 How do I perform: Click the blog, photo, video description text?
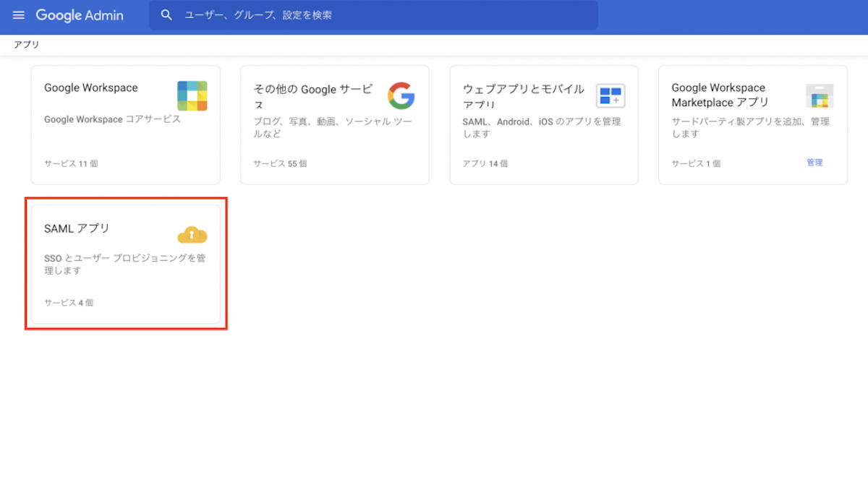click(333, 128)
